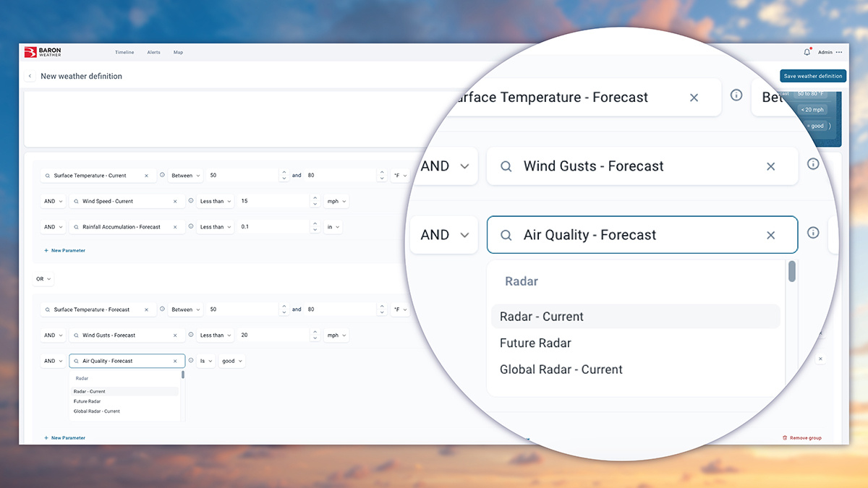Click the Save weather definition button
Viewport: 868px width, 488px height.
pos(813,76)
